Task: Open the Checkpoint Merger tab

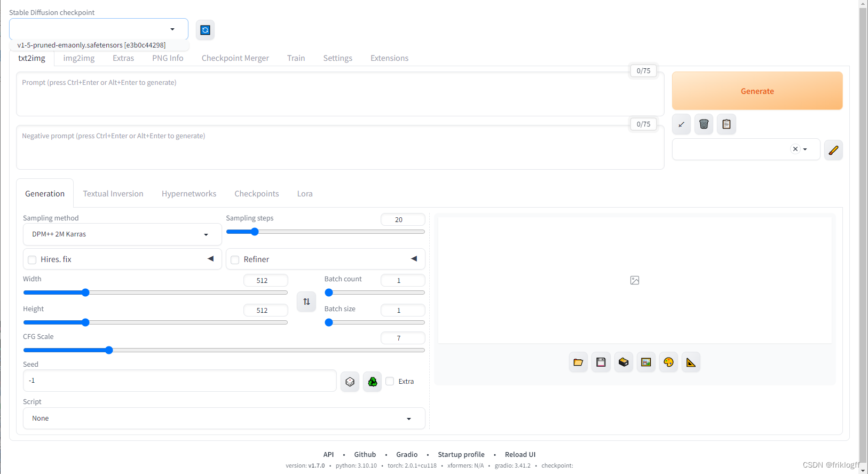Action: click(x=235, y=58)
